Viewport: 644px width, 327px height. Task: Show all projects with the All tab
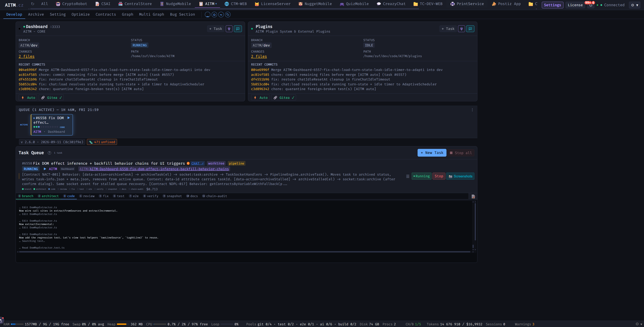point(45,4)
